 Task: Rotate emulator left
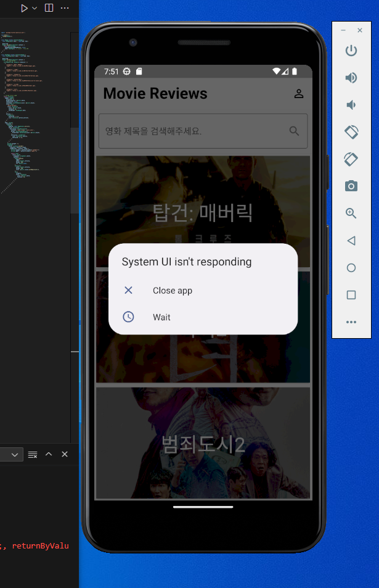pyautogui.click(x=351, y=132)
